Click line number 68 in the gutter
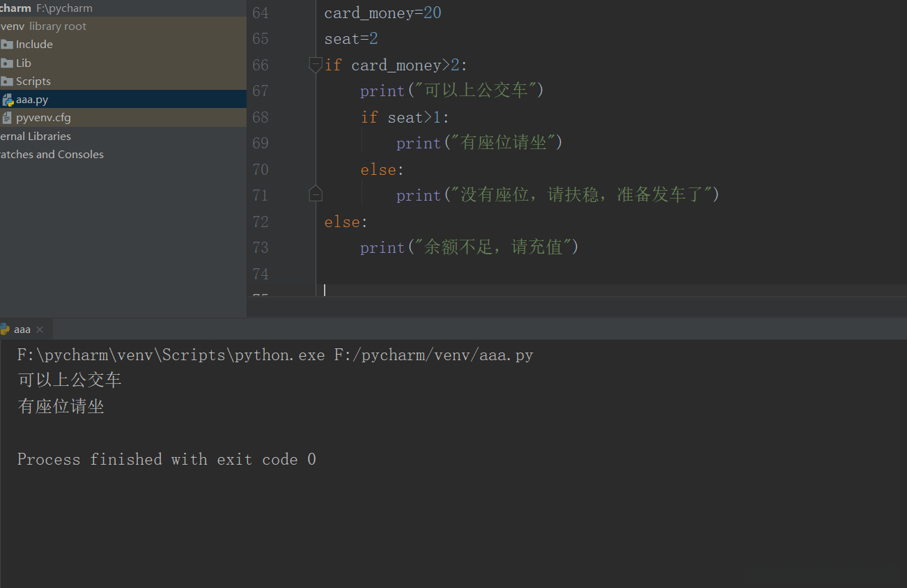Screen dimensions: 907x588 coord(261,117)
